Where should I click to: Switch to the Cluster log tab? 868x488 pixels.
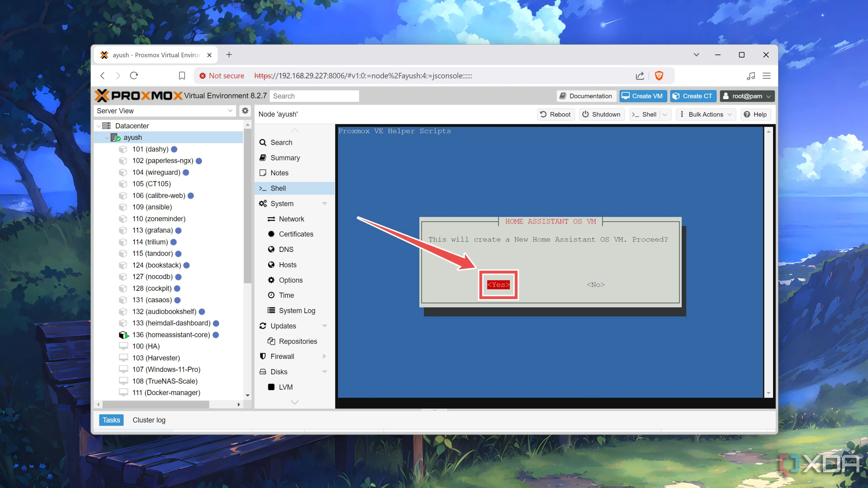[x=149, y=420]
